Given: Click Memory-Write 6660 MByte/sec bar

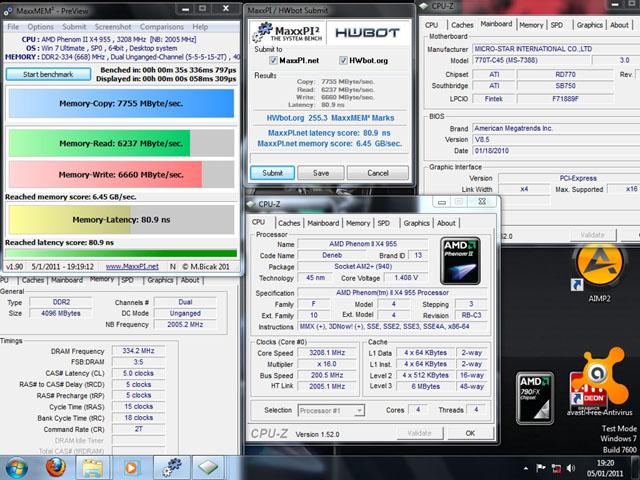Looking at the screenshot, I should pyautogui.click(x=121, y=175).
